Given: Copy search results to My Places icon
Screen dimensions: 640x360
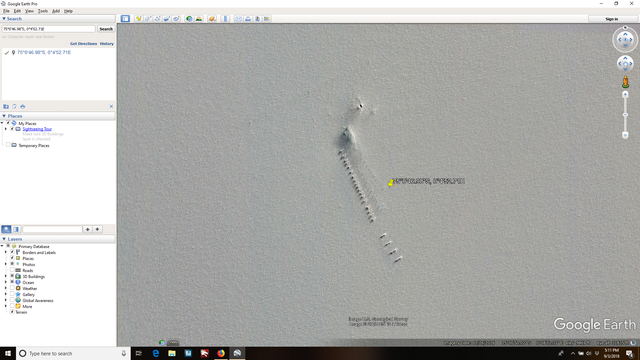Looking at the screenshot, I should [6, 107].
